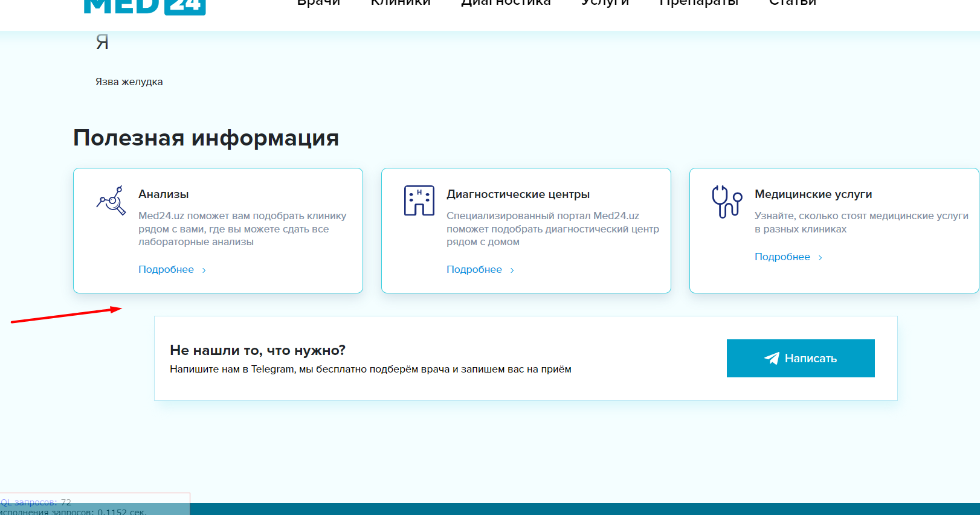Click the Диагностические центры description text
The width and height of the screenshot is (980, 515).
[x=553, y=229]
